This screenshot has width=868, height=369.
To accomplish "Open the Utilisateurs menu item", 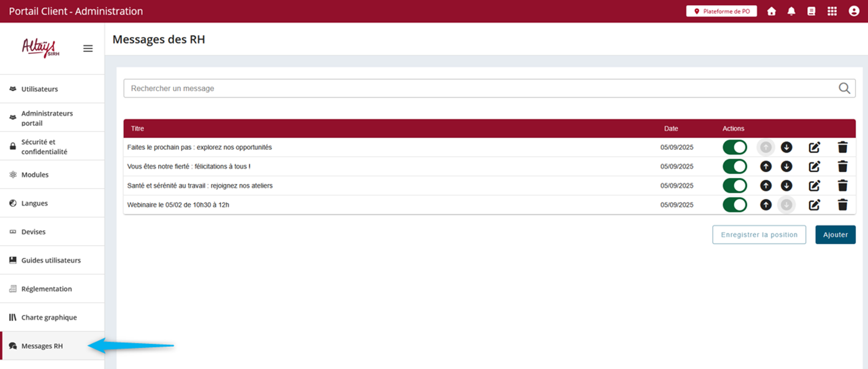I will (40, 89).
